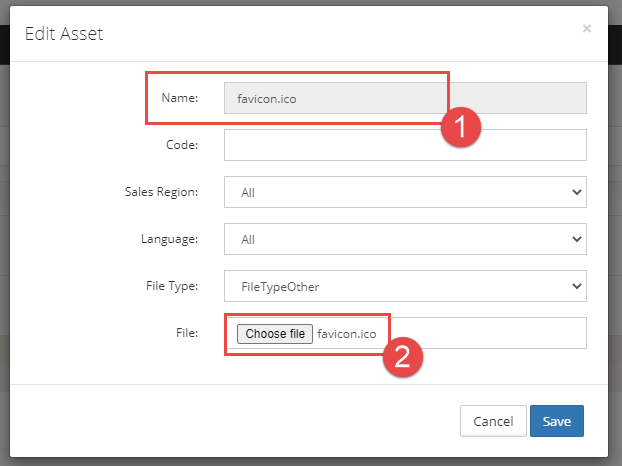Click the "File Type:" label text
622x466 pixels.
point(171,286)
